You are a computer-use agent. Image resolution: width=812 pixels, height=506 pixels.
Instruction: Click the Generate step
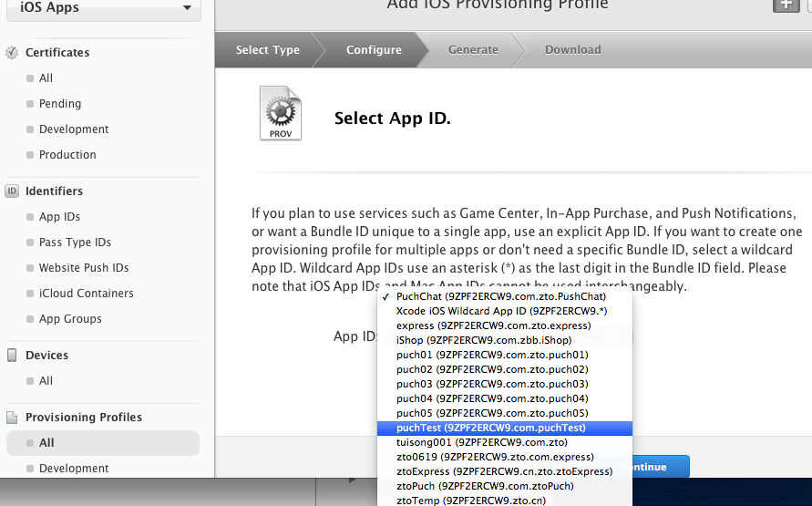click(x=473, y=50)
